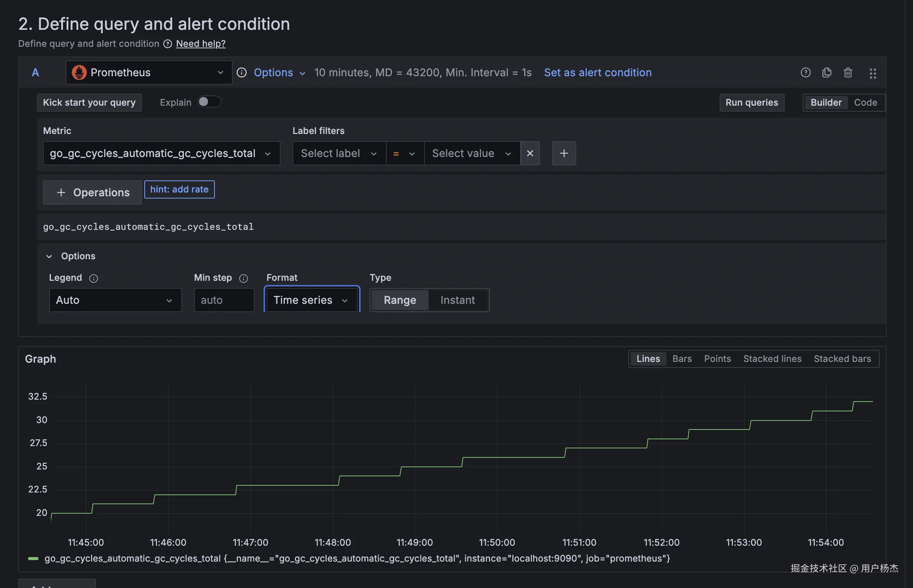The width and height of the screenshot is (913, 588).
Task: Open the Prometheus data source dropdown
Action: point(149,72)
